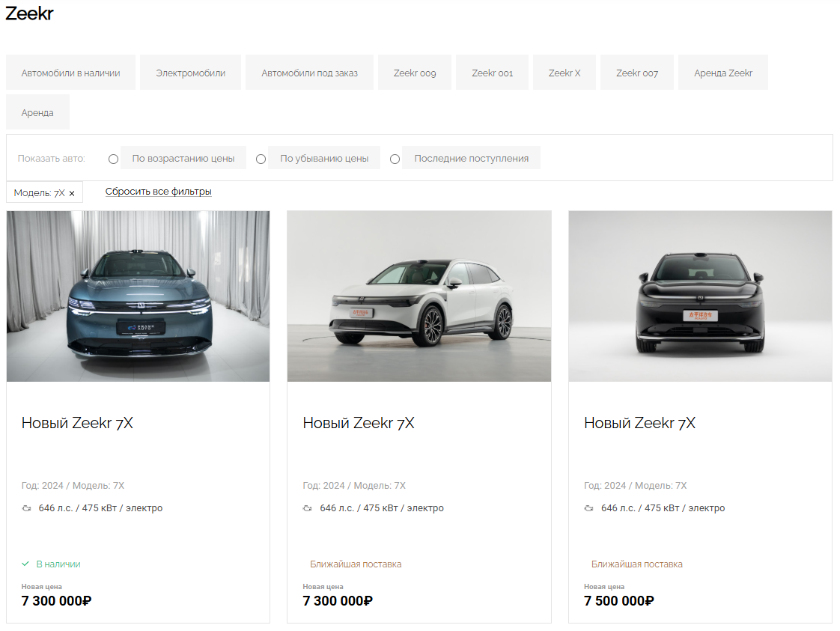
Task: Open the Zeekr 001 category
Action: [493, 73]
